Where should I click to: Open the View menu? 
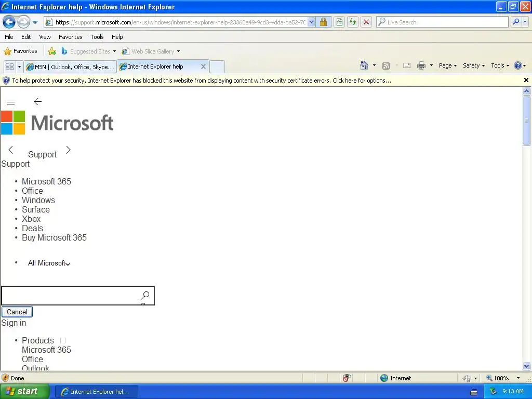(x=45, y=37)
